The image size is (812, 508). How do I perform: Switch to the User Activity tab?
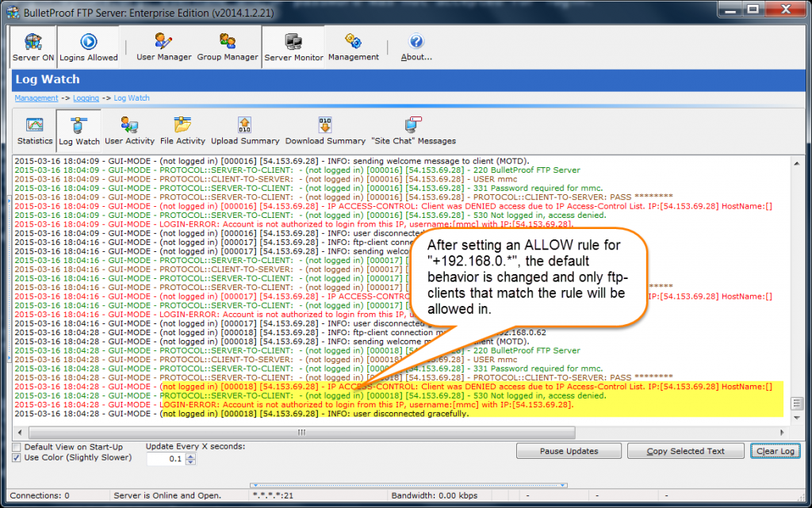129,129
